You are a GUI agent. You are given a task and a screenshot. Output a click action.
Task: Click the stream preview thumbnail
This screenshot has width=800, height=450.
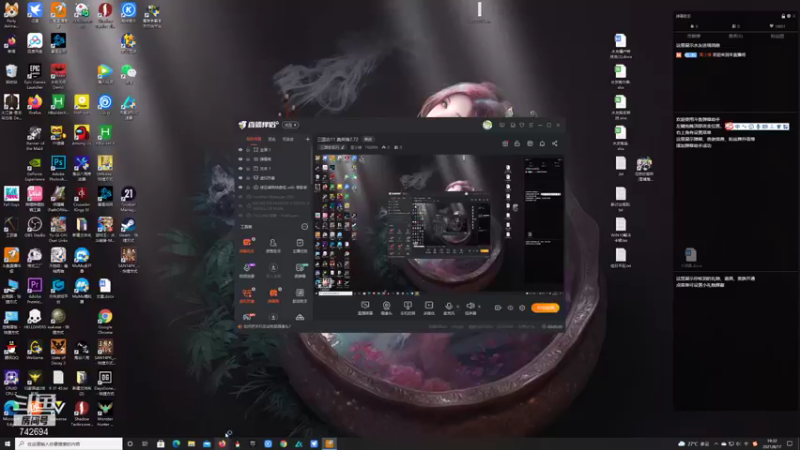pos(439,223)
